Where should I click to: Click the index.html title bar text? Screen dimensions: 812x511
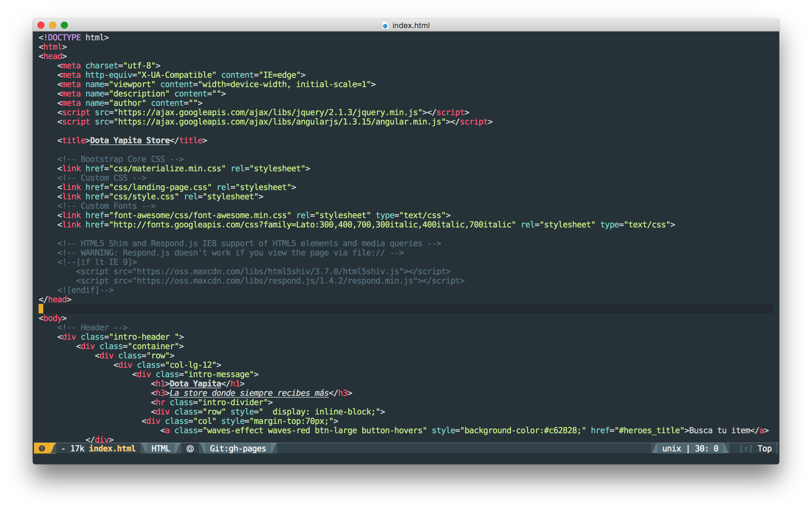(411, 25)
